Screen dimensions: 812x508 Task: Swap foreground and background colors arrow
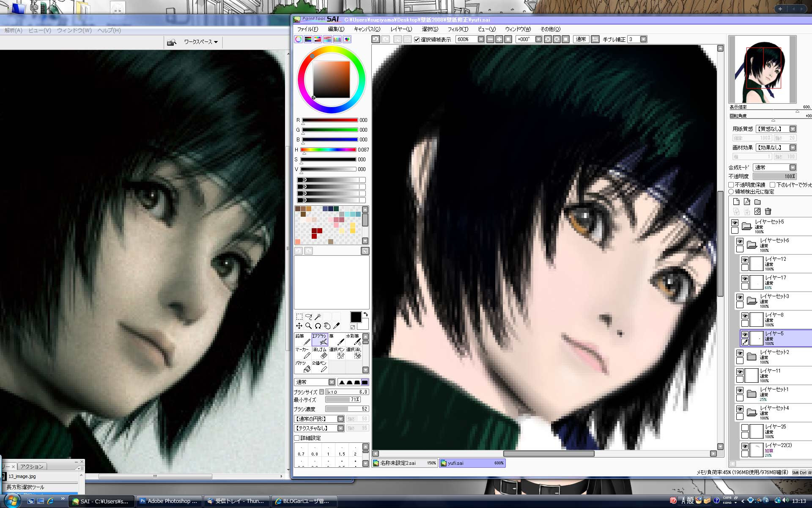tap(365, 315)
